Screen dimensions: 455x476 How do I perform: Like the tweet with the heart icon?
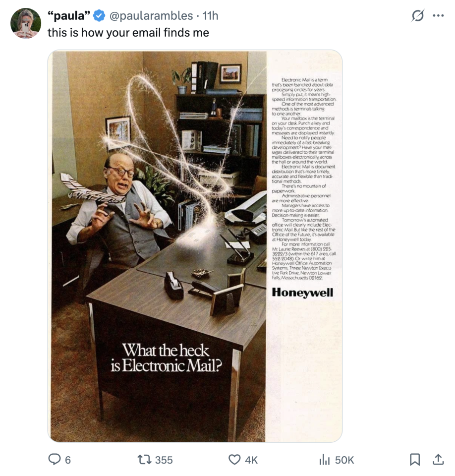pos(234,460)
